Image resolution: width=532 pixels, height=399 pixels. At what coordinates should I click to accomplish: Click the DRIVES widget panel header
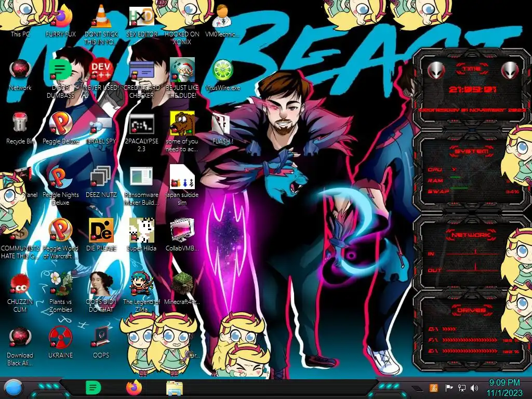point(472,310)
